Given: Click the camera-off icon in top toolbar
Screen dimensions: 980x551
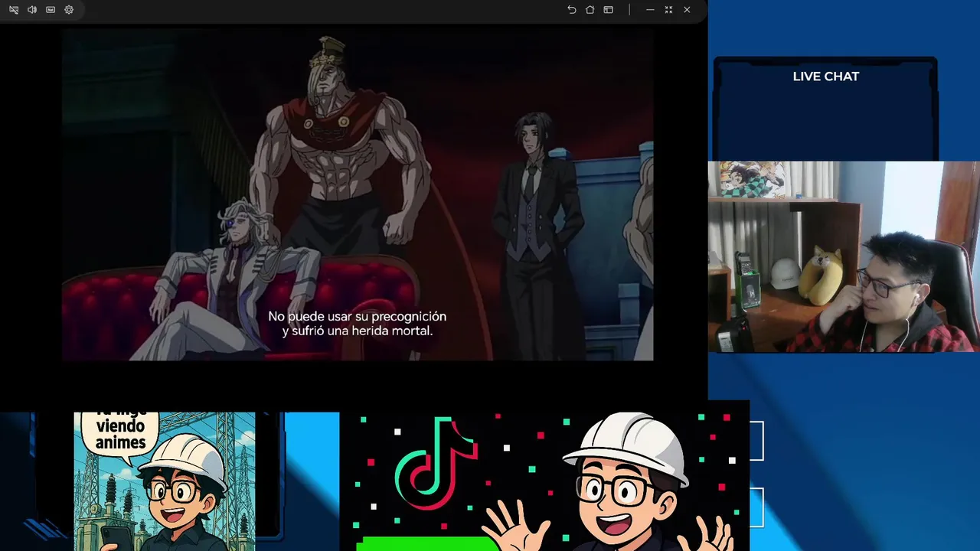Looking at the screenshot, I should 14,10.
